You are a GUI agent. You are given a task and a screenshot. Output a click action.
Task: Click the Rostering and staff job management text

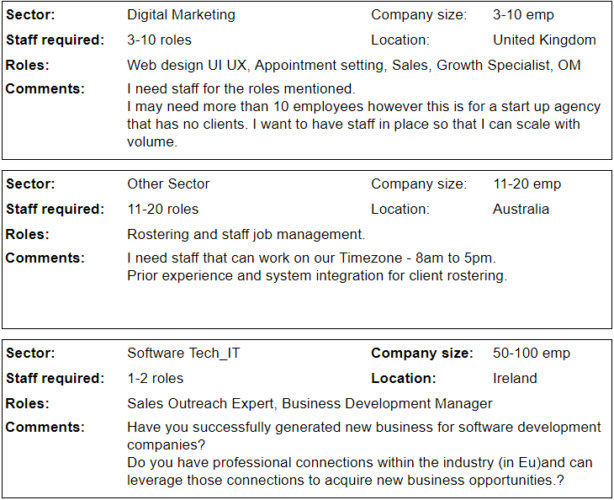[246, 234]
